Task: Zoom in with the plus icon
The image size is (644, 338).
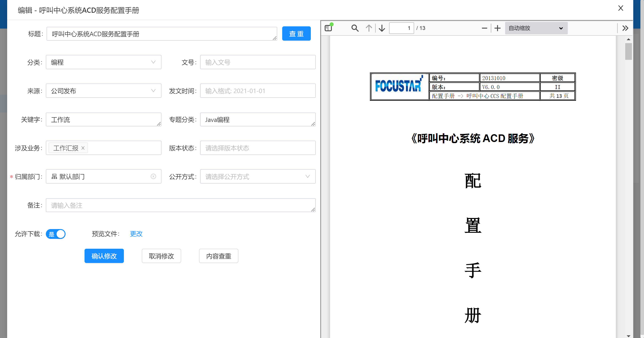Action: [498, 28]
